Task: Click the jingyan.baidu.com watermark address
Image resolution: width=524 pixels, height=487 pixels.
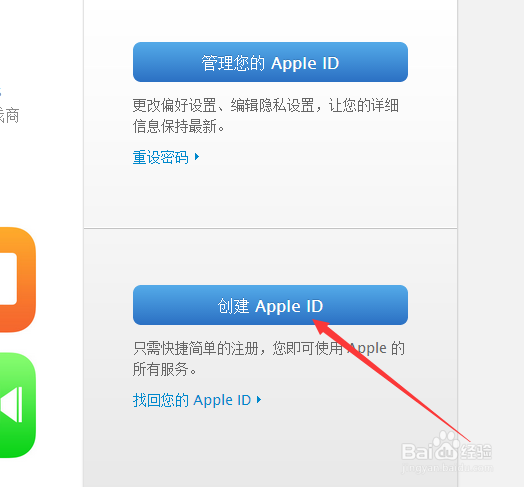Action: click(447, 467)
